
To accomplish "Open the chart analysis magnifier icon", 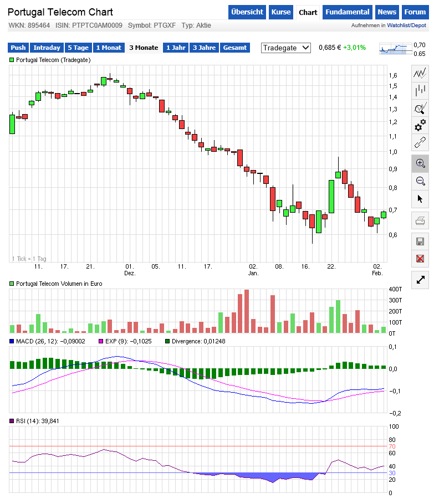I will [x=420, y=107].
